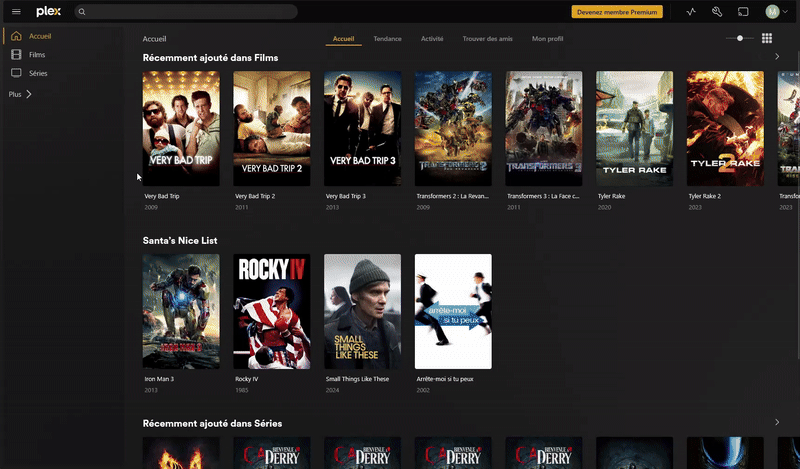Open the Very Bad Trip 2 title link
This screenshot has height=469, width=800.
point(255,196)
